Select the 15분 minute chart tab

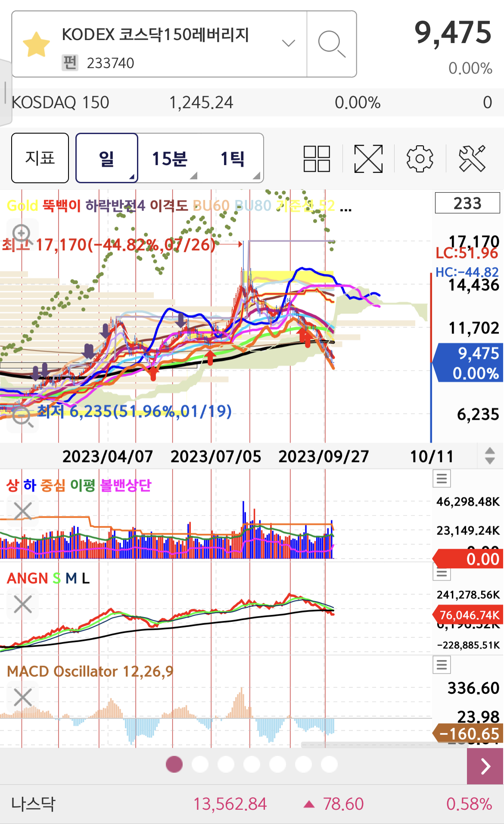tap(169, 159)
